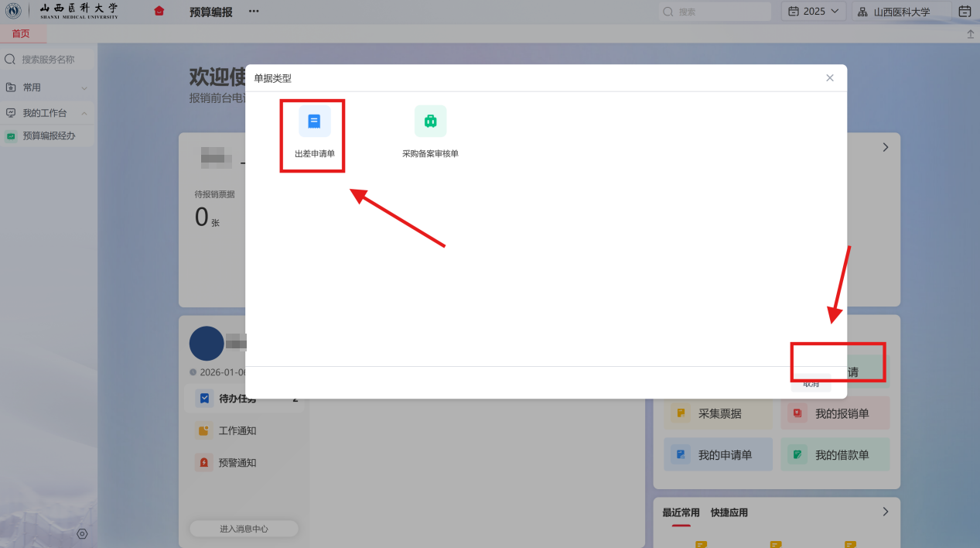The width and height of the screenshot is (980, 548).
Task: Open the calendar icon at top right
Action: (965, 11)
